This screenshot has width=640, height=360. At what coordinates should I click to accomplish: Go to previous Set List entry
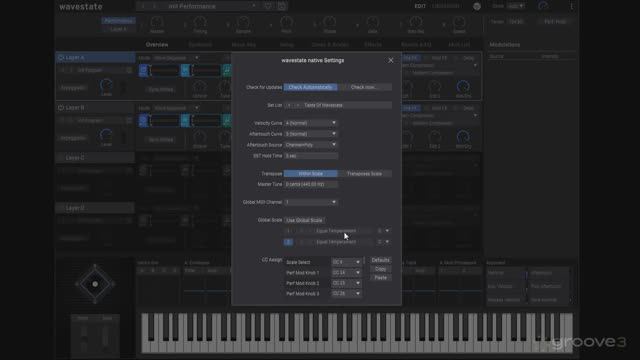click(x=289, y=105)
